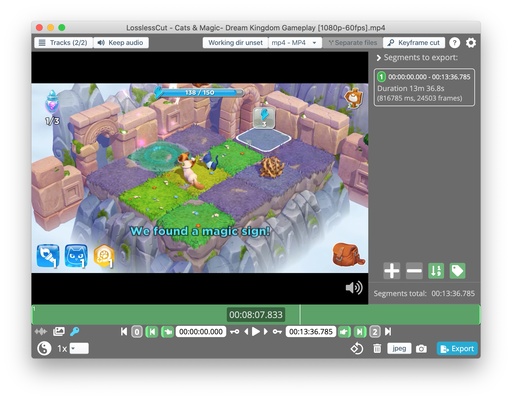Image resolution: width=512 pixels, height=400 pixels.
Task: Toggle the jpeg capture format button
Action: click(399, 349)
